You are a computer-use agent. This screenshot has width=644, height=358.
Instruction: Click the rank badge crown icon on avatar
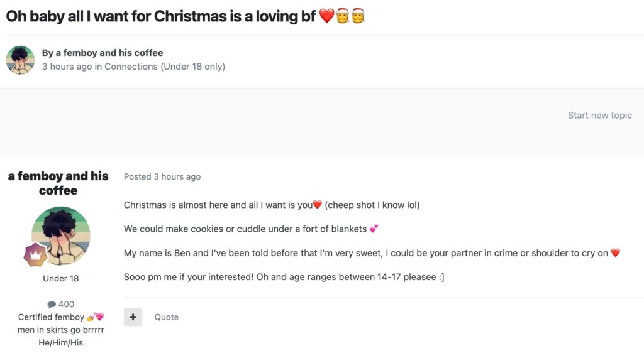[x=36, y=256]
